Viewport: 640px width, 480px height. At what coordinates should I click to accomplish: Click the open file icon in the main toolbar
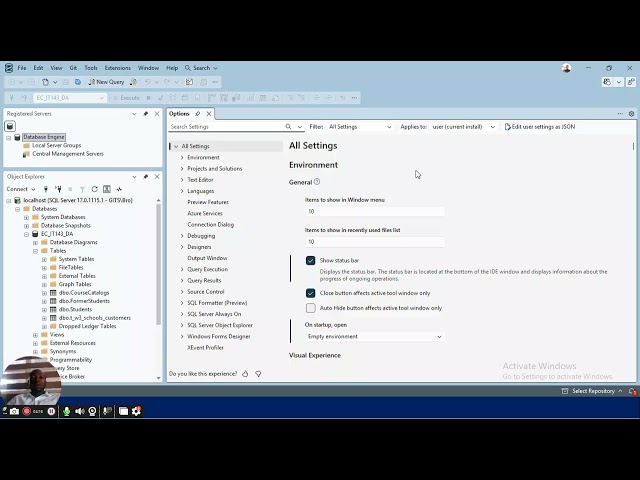point(45,82)
